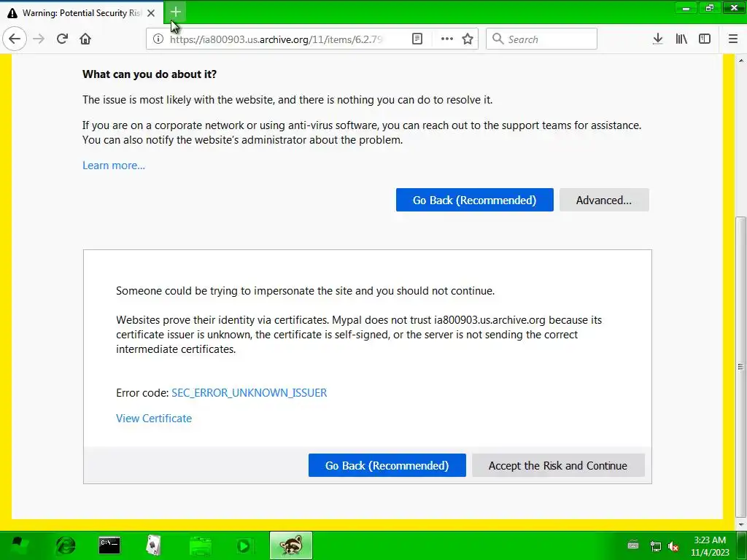This screenshot has height=560, width=747.
Task: Open the SEC_ERROR_UNKNOWN_ISSUER error code link
Action: [x=249, y=393]
